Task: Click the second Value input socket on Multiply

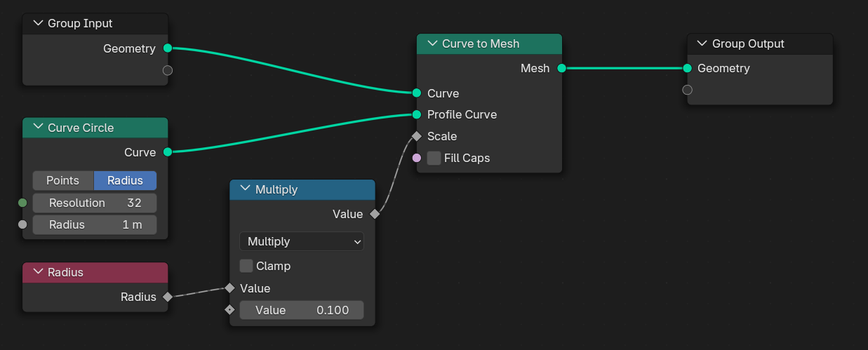Action: [x=229, y=309]
